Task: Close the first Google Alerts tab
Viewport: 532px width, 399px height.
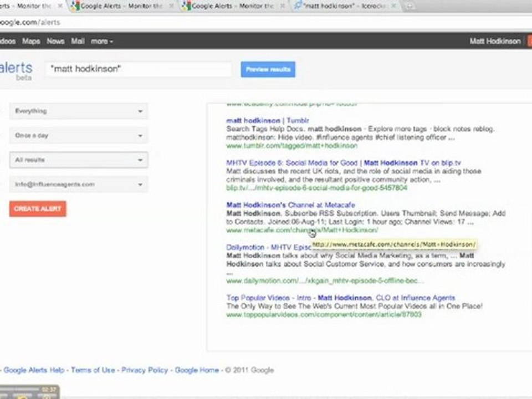Action: [60, 6]
